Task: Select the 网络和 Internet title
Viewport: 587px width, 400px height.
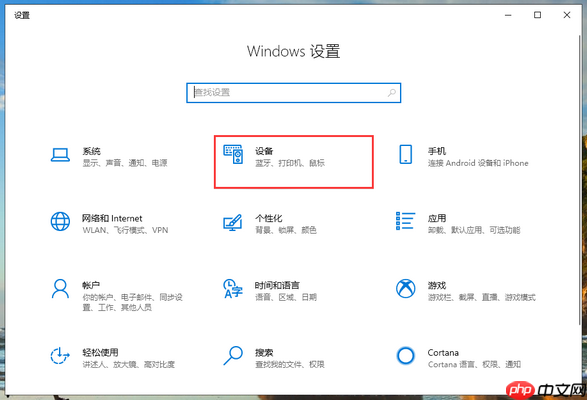Action: click(112, 218)
